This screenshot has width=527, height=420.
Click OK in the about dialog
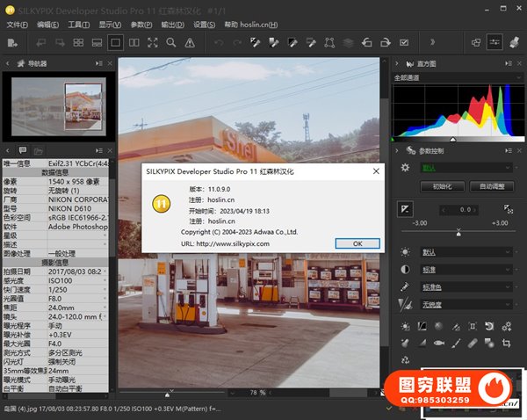click(x=357, y=243)
